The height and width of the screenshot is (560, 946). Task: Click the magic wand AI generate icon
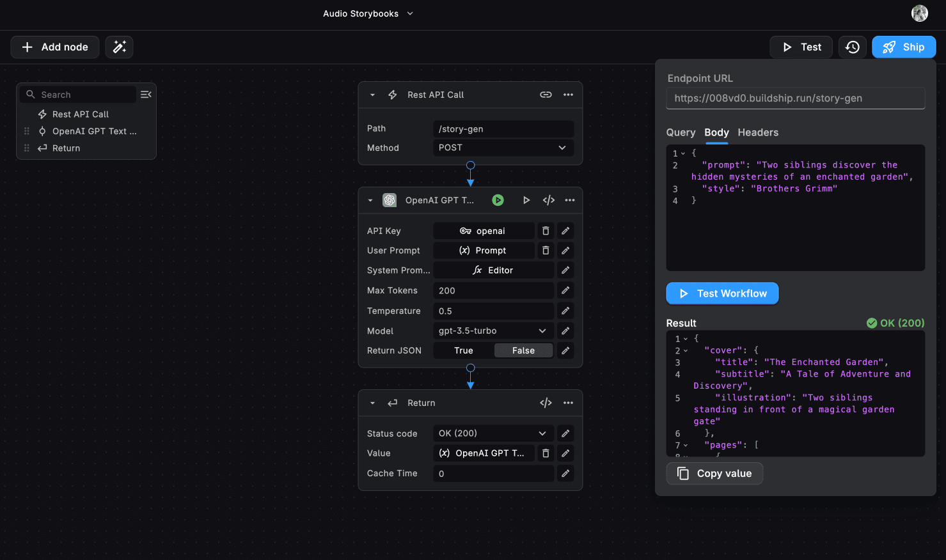(x=119, y=47)
